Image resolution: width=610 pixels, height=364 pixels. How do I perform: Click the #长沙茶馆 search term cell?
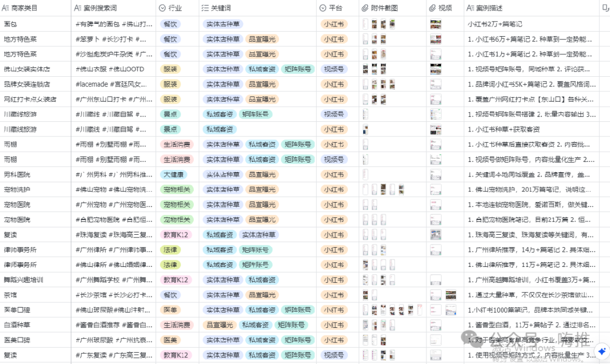pyautogui.click(x=114, y=295)
